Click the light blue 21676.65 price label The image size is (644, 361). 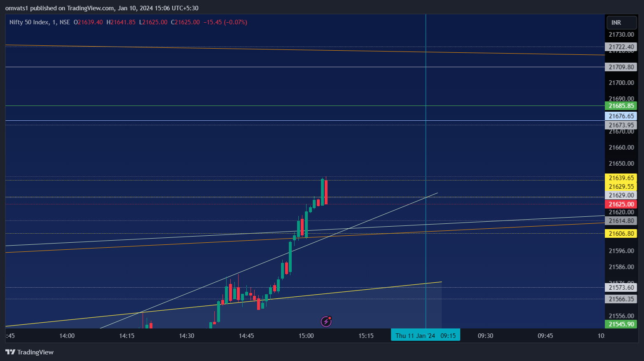[x=621, y=116]
